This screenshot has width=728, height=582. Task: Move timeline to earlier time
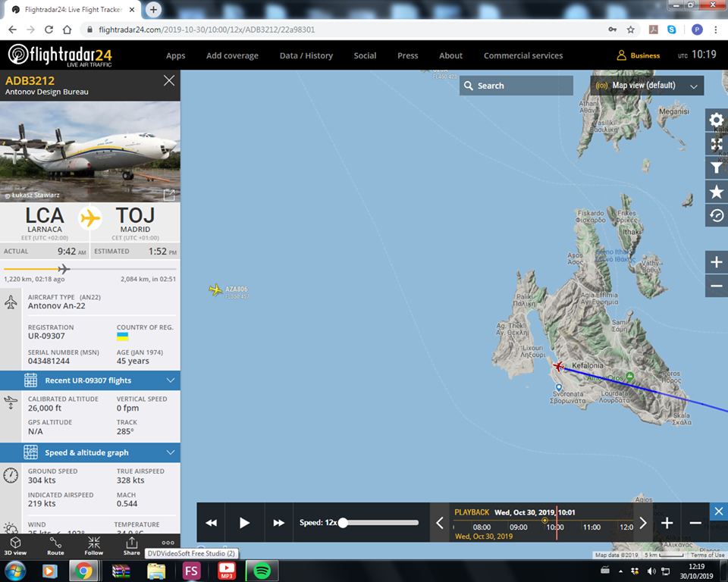click(440, 523)
